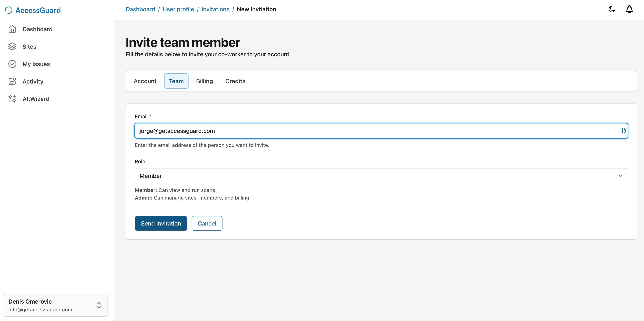
Task: Switch to the Account tab
Action: pyautogui.click(x=145, y=81)
